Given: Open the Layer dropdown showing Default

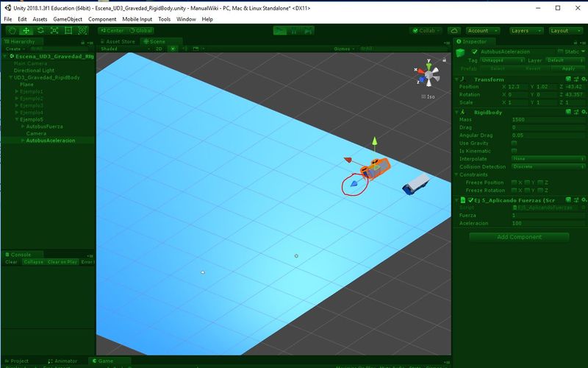Looking at the screenshot, I should (x=565, y=60).
